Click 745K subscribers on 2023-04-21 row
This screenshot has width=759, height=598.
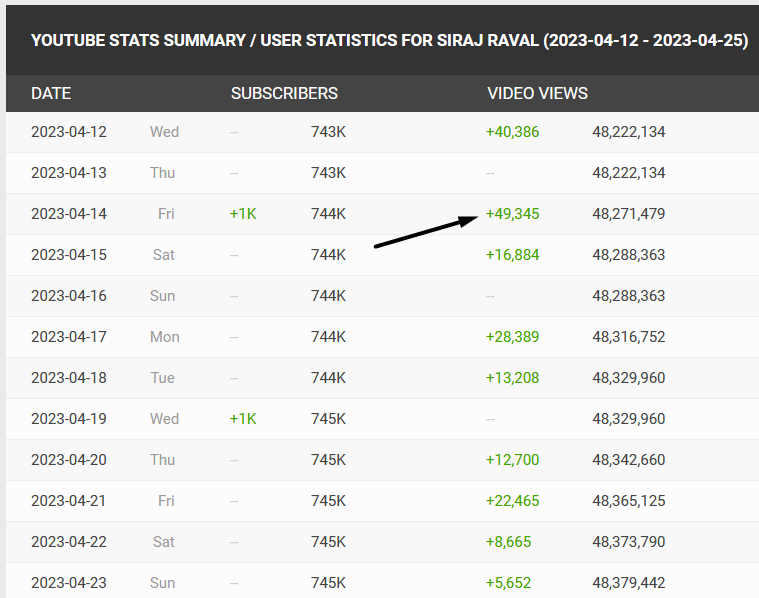pyautogui.click(x=328, y=501)
